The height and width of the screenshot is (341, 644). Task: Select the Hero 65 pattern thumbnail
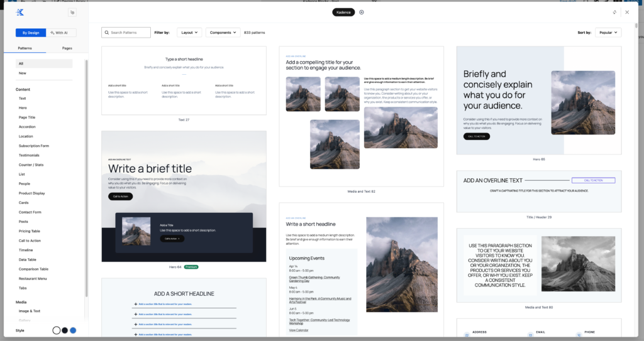[x=539, y=100]
